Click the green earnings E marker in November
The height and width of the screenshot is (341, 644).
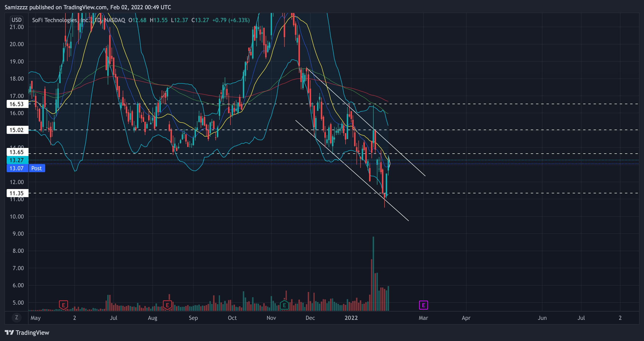284,305
